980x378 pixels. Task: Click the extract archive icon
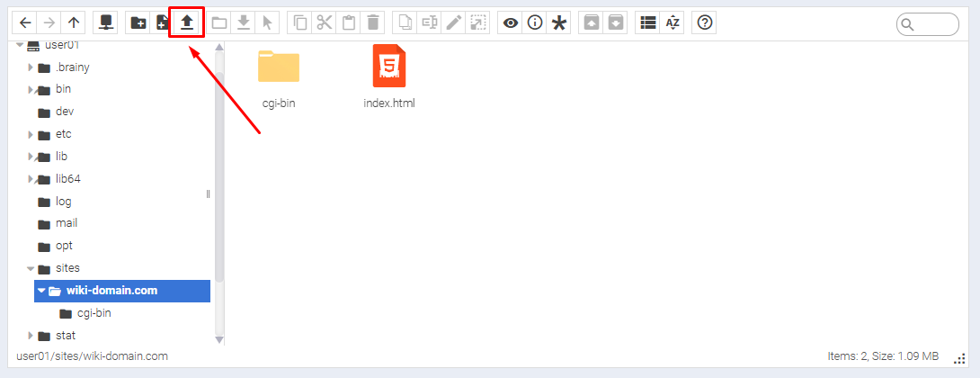click(592, 23)
